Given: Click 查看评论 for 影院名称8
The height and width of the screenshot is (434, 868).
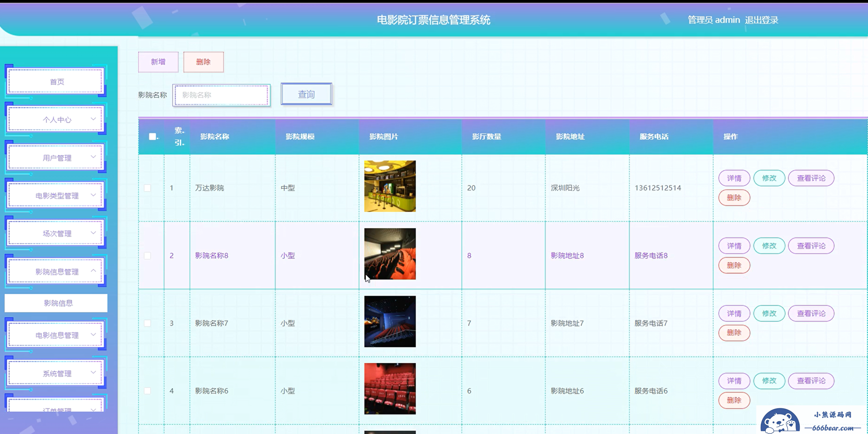Looking at the screenshot, I should [811, 246].
